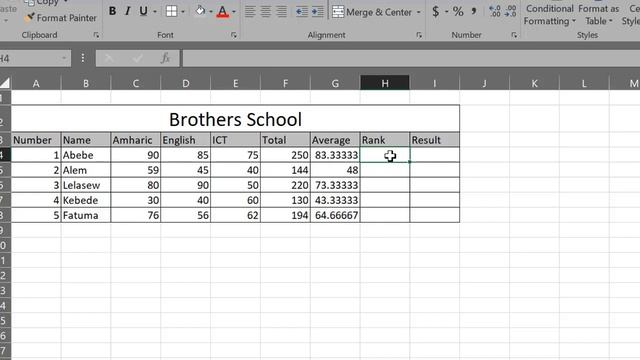Open Clipboard dialog launcher
The height and width of the screenshot is (360, 640).
click(96, 36)
